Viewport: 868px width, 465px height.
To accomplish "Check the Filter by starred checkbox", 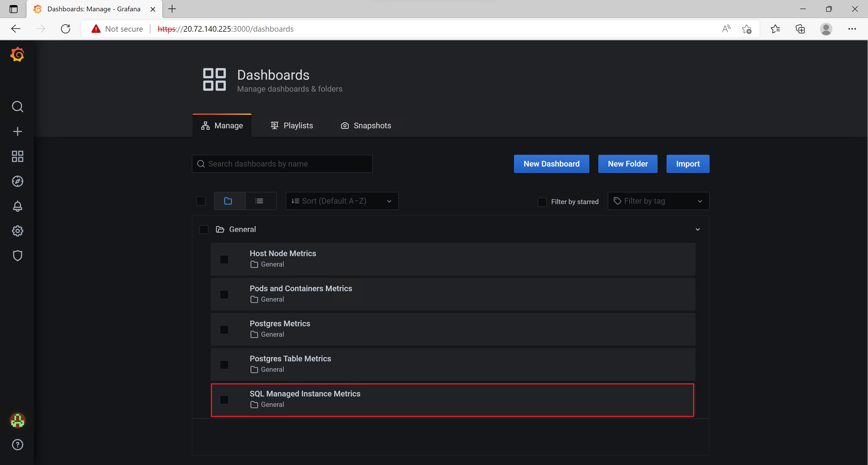I will tap(542, 202).
